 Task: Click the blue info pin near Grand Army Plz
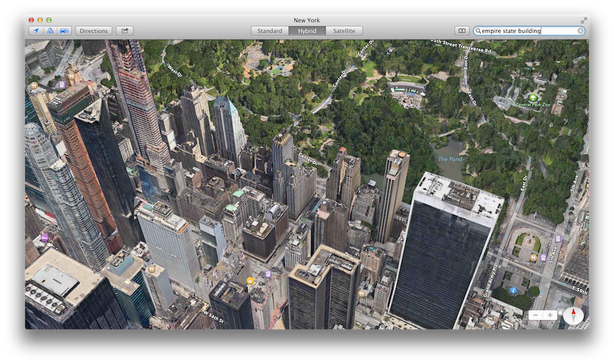(513, 290)
